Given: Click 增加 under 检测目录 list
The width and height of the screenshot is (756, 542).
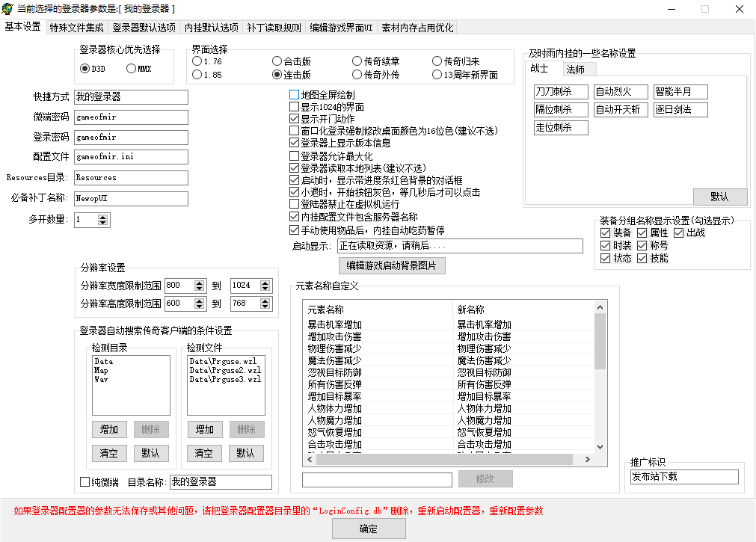Looking at the screenshot, I should pos(109,429).
